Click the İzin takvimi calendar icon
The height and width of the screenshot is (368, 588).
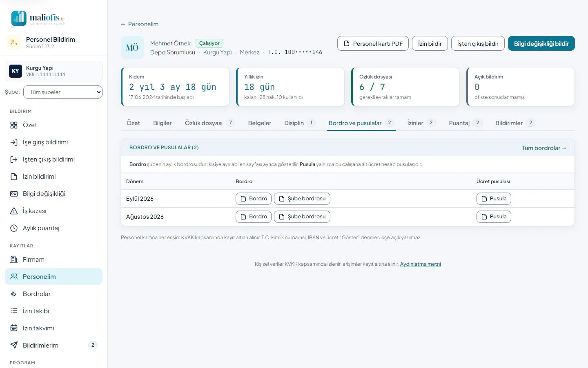14,328
